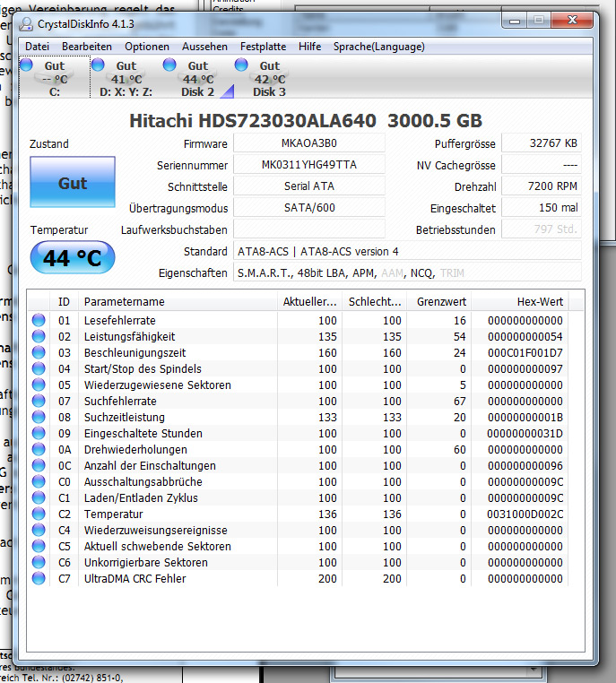This screenshot has width=616, height=683.
Task: Click the Schnittstelle field Serial ATA
Action: tap(309, 186)
